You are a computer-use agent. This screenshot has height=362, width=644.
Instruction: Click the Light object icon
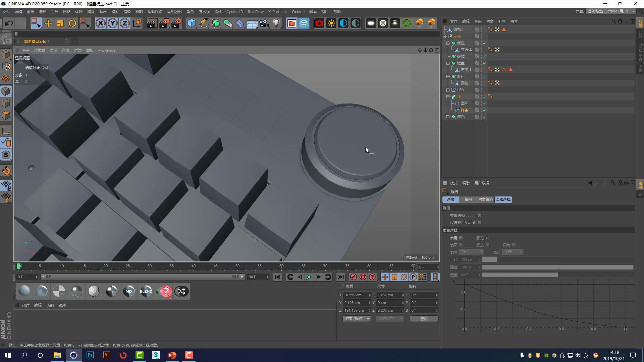276,23
